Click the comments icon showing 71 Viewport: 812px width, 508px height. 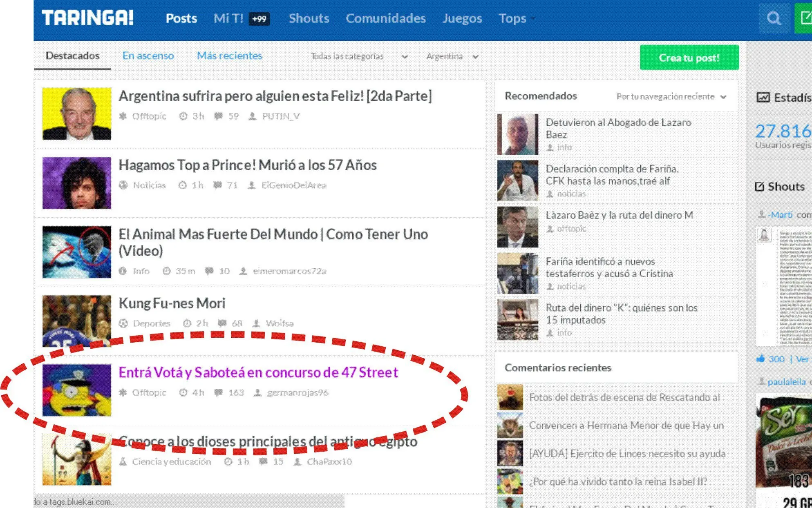(x=217, y=185)
